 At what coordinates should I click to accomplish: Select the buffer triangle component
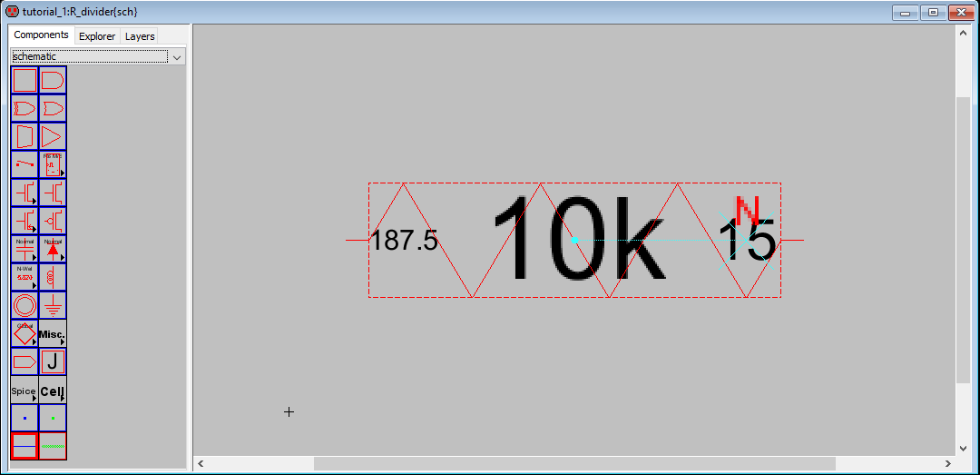[53, 136]
